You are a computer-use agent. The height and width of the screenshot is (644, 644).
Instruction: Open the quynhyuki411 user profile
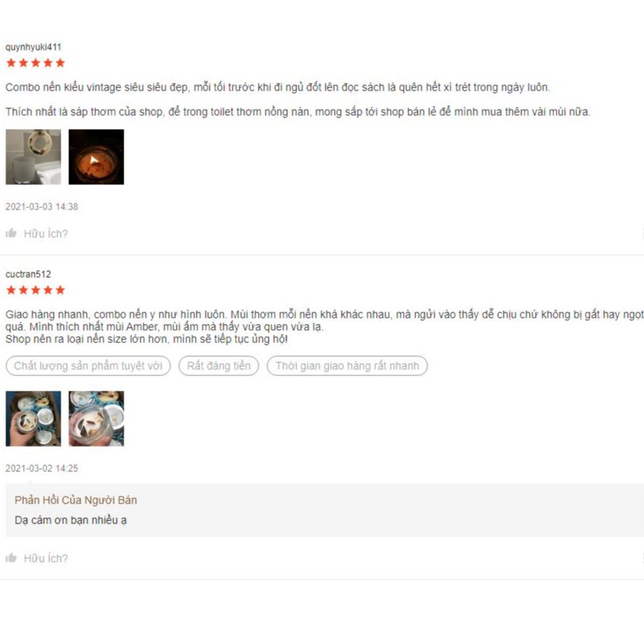33,47
